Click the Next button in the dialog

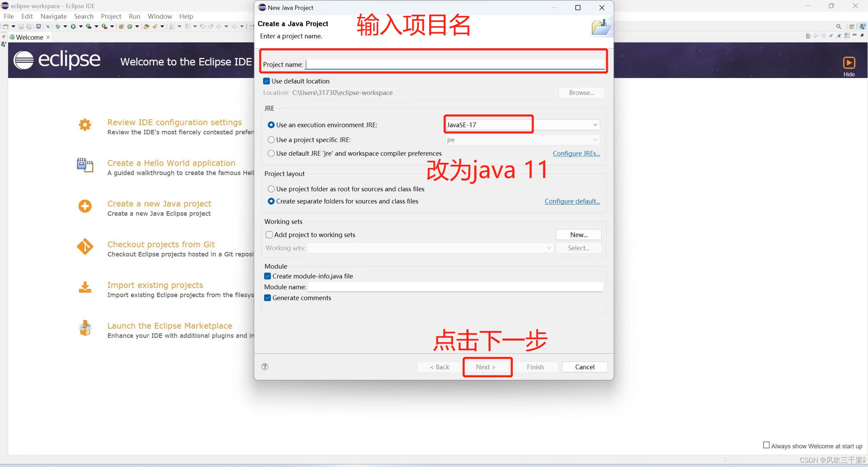point(487,367)
